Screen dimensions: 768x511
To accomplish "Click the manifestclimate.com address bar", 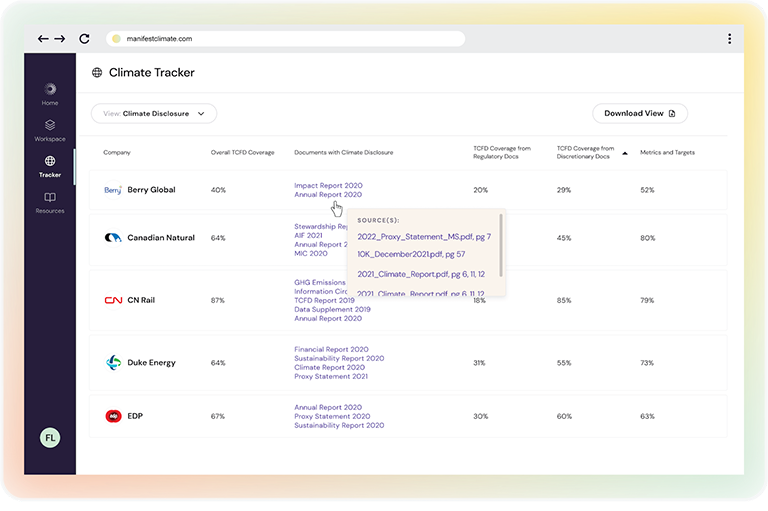I will tap(285, 39).
